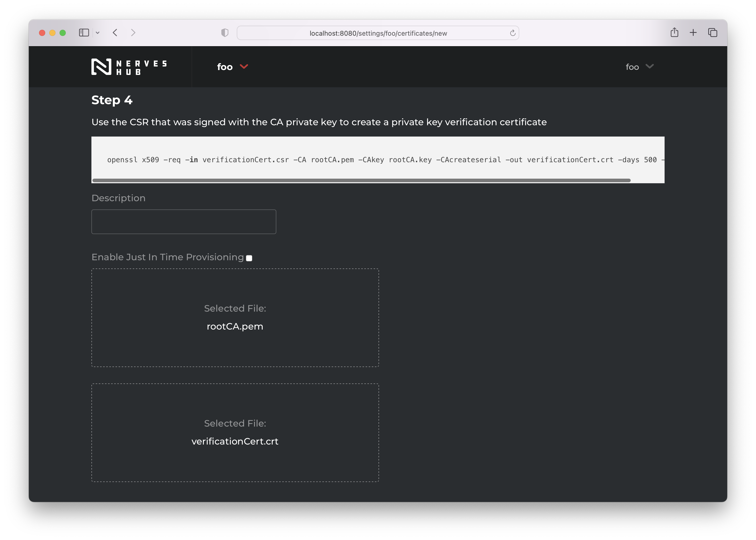Click inside the Description input field
This screenshot has width=756, height=540.
tap(183, 221)
